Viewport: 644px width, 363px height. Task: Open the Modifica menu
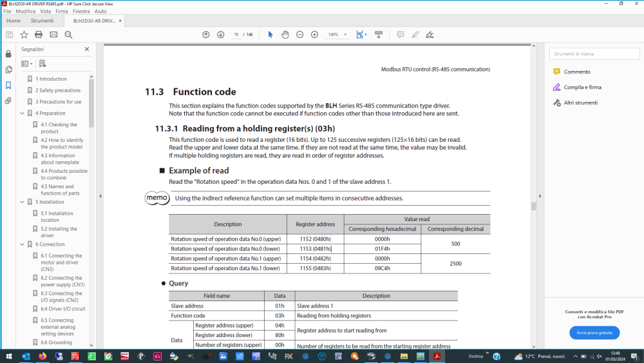tap(26, 12)
